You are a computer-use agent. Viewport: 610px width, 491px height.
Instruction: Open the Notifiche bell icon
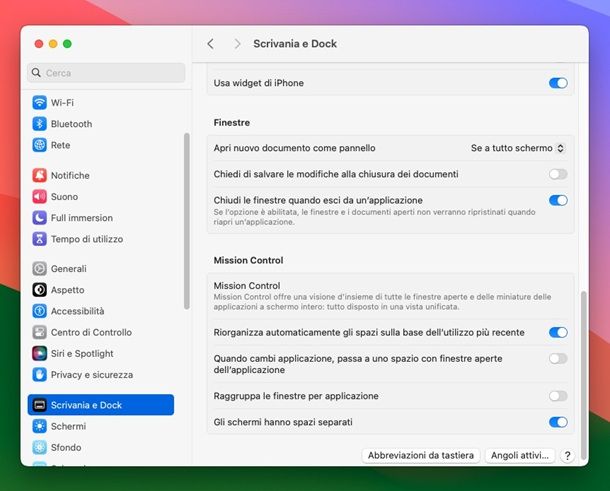pyautogui.click(x=39, y=175)
